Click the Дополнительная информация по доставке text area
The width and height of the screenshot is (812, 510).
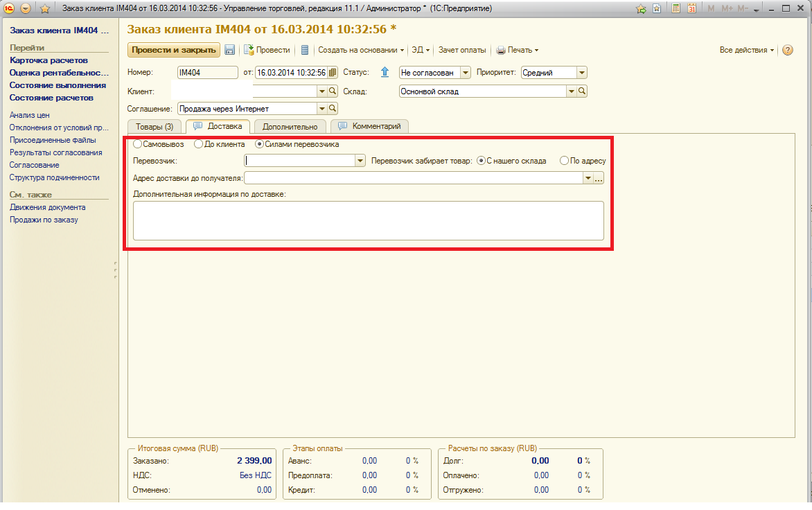(x=368, y=220)
